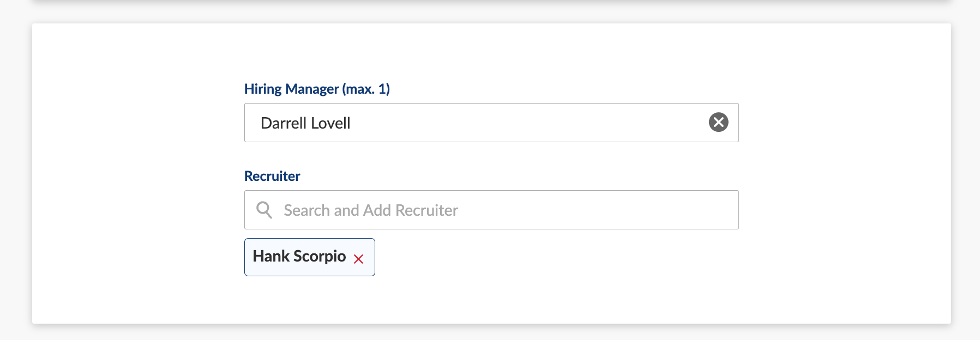Open the recruiter search via magnifier icon
The height and width of the screenshot is (340, 980).
pos(264,210)
